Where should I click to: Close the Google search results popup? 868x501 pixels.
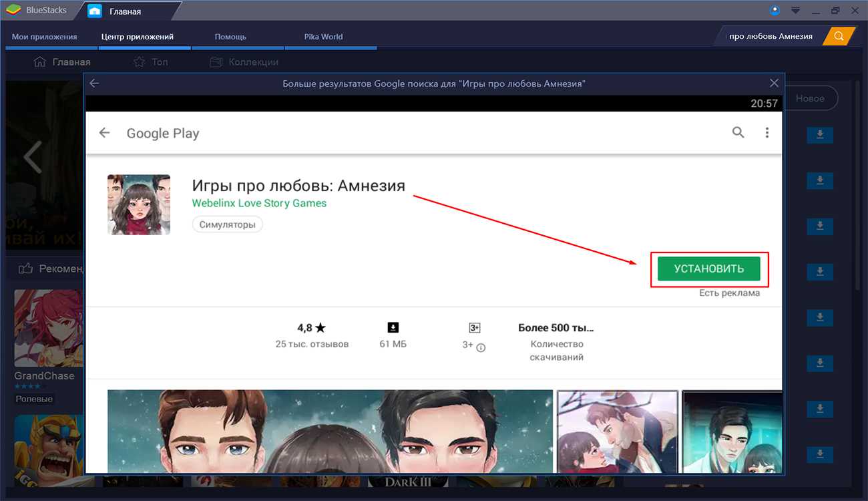(774, 83)
